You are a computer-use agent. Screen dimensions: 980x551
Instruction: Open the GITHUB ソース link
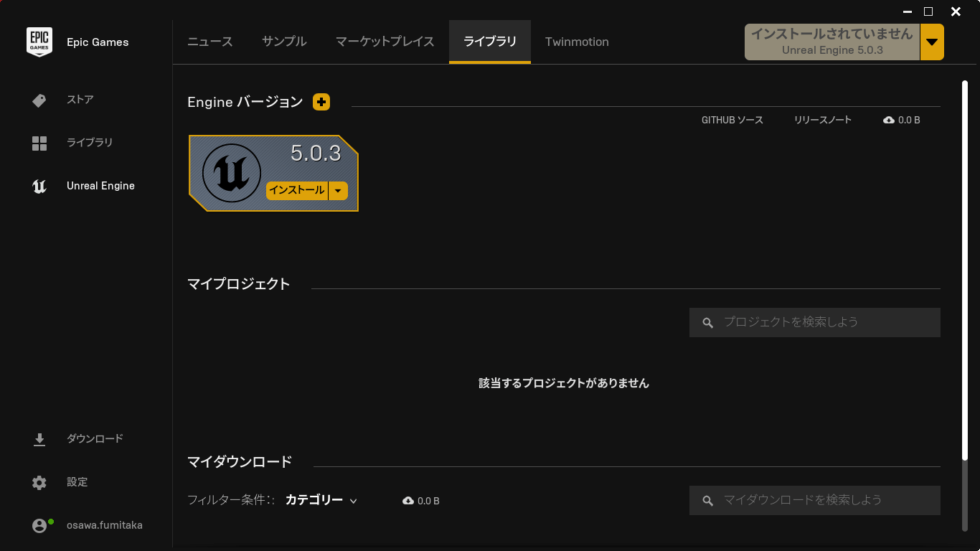(x=732, y=120)
